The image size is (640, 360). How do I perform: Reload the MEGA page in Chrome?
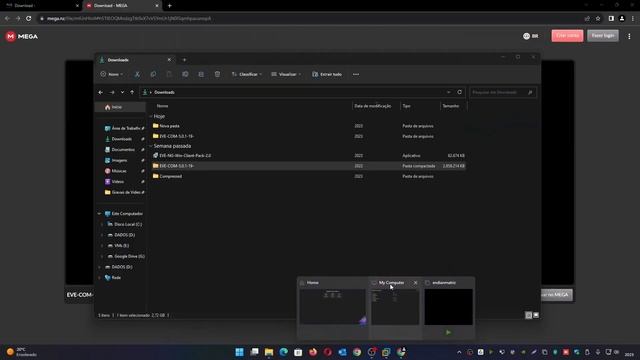(29, 18)
